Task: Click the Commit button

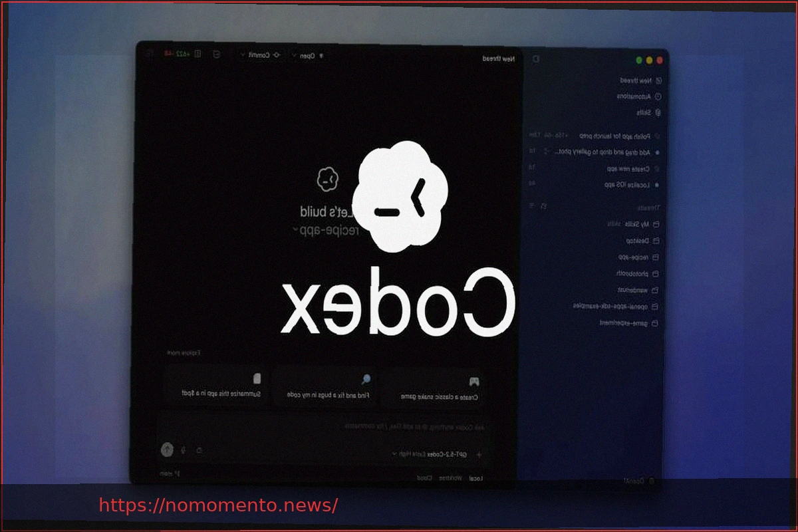Action: click(259, 55)
